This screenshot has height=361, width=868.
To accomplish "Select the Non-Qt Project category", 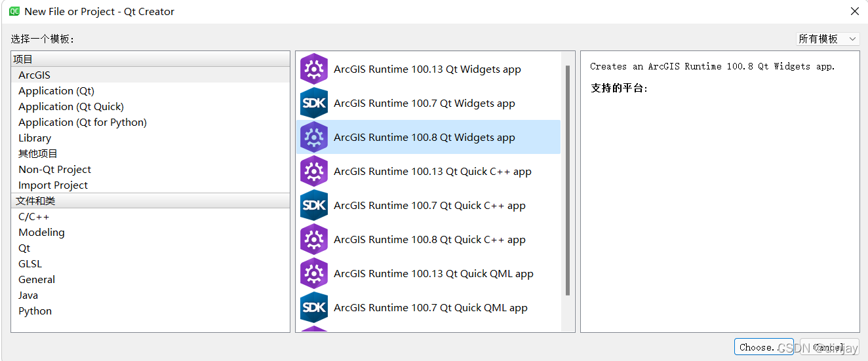I will click(150, 169).
